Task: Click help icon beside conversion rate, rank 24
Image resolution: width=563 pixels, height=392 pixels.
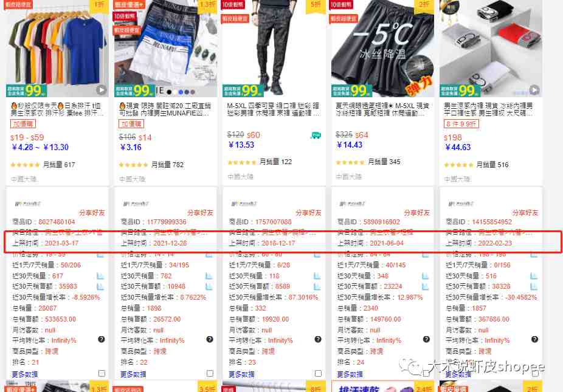Action: (x=426, y=339)
